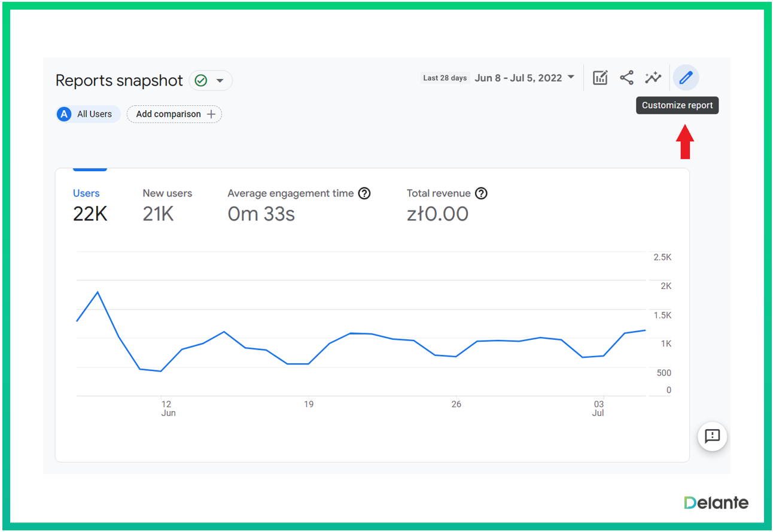
Task: Select the Average engagement time metric
Action: pyautogui.click(x=290, y=193)
